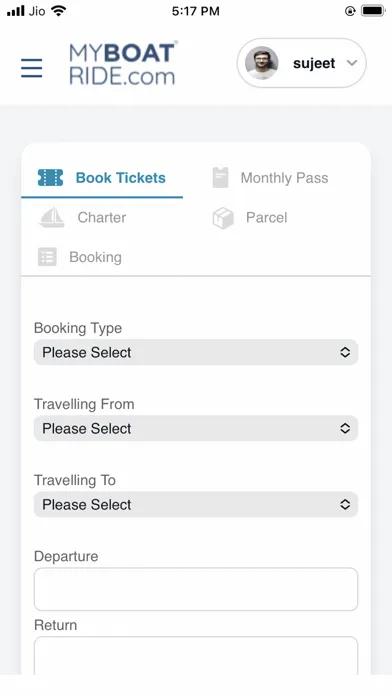Tap the Book Tickets ticket icon

(x=50, y=178)
